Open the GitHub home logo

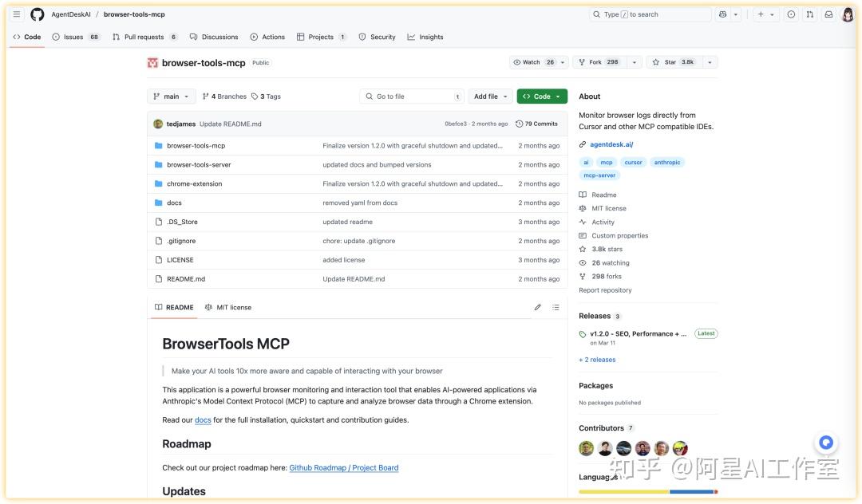click(37, 14)
